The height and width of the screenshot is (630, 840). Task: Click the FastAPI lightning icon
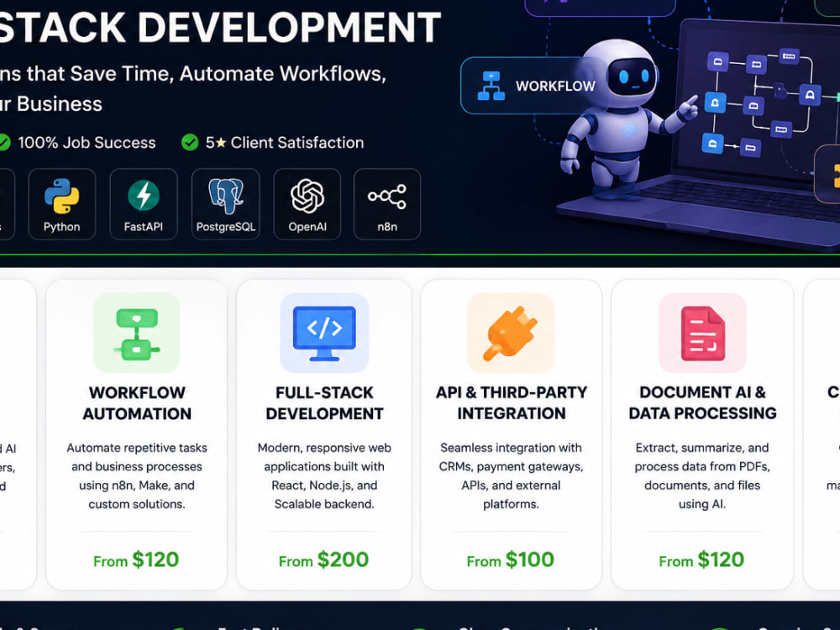click(x=144, y=195)
